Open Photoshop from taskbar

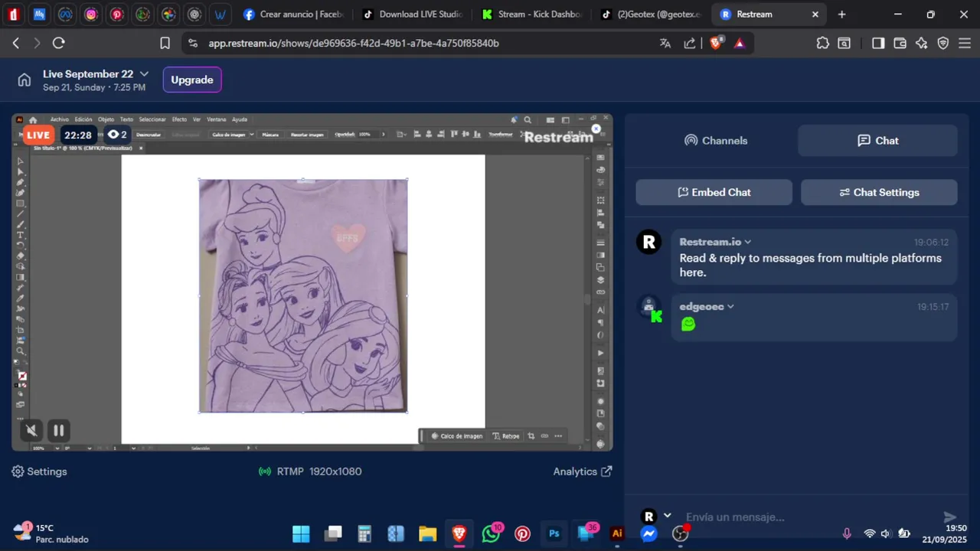pos(554,533)
